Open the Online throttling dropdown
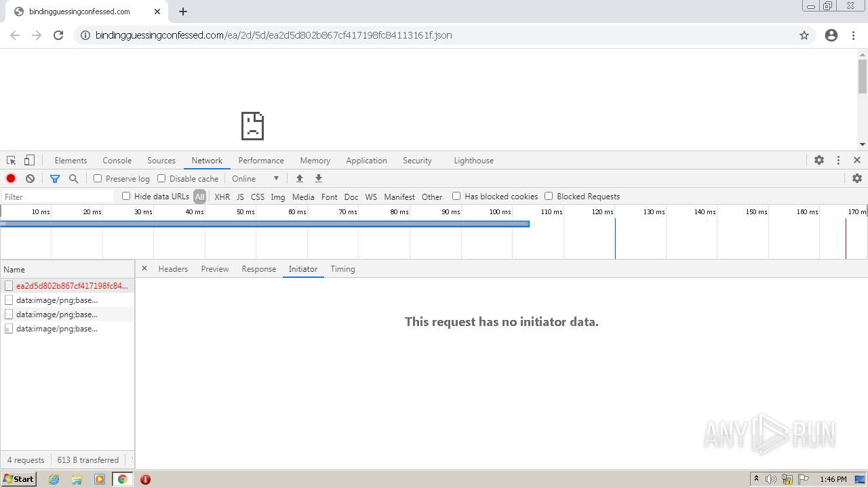The image size is (868, 488). 255,178
